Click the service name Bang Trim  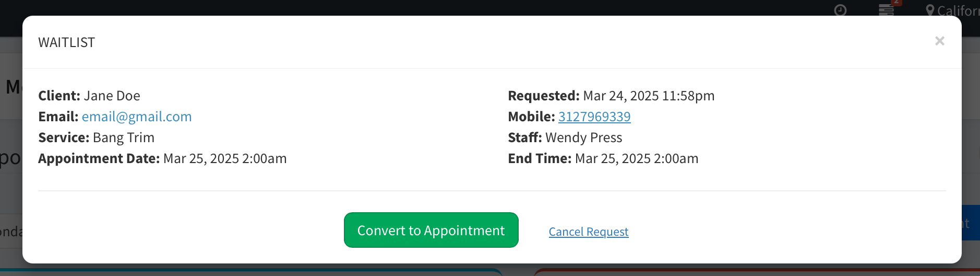(124, 137)
